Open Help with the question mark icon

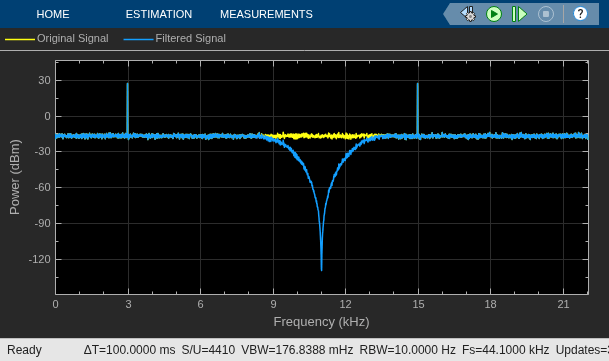580,14
